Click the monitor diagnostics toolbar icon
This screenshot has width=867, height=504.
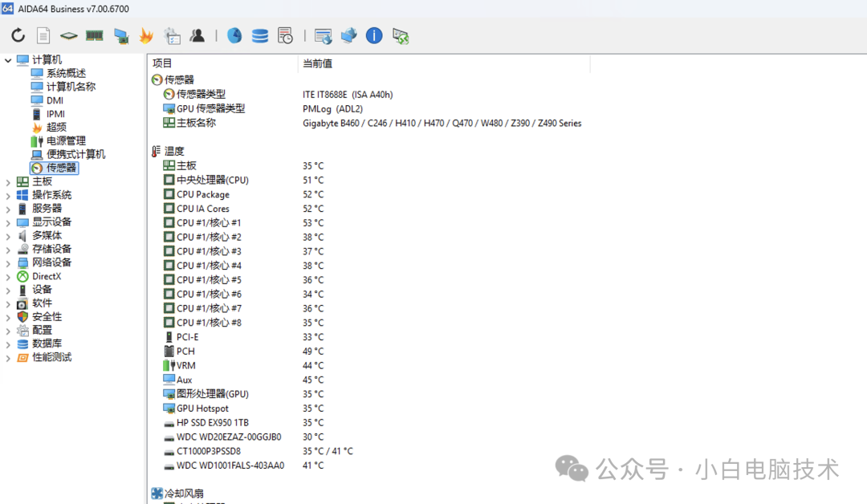[x=121, y=36]
